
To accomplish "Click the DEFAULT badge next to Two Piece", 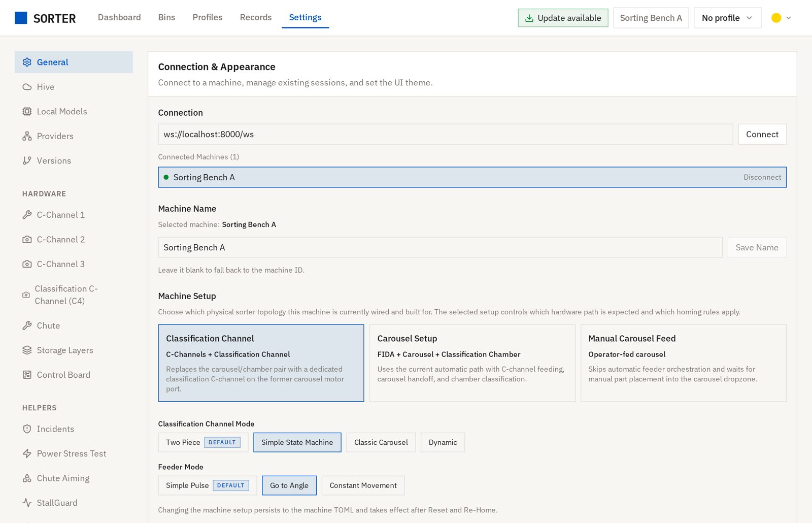I will pyautogui.click(x=222, y=442).
